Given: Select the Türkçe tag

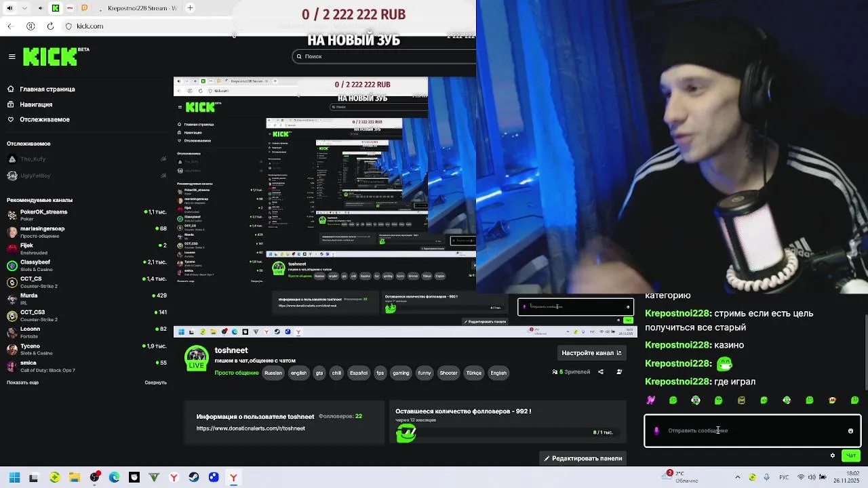Looking at the screenshot, I should [x=474, y=373].
